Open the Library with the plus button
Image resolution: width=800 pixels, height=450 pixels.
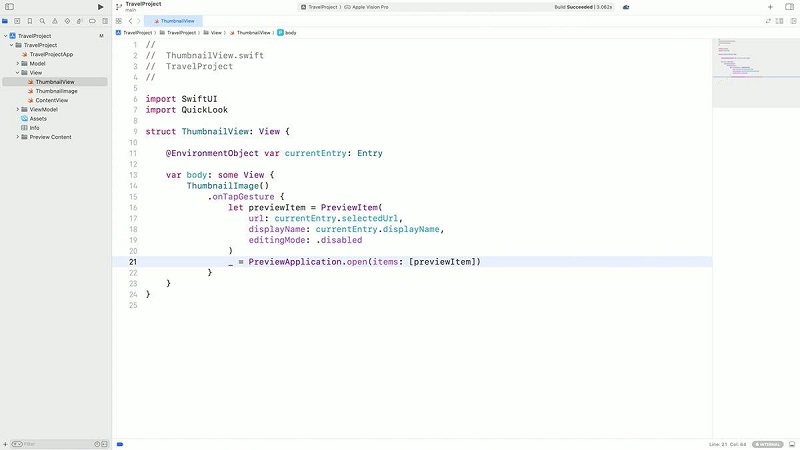tap(770, 7)
